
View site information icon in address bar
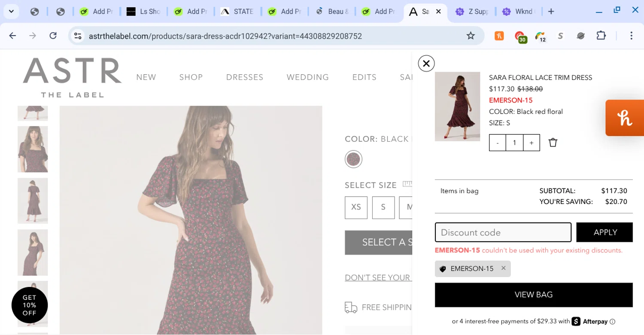(x=78, y=36)
